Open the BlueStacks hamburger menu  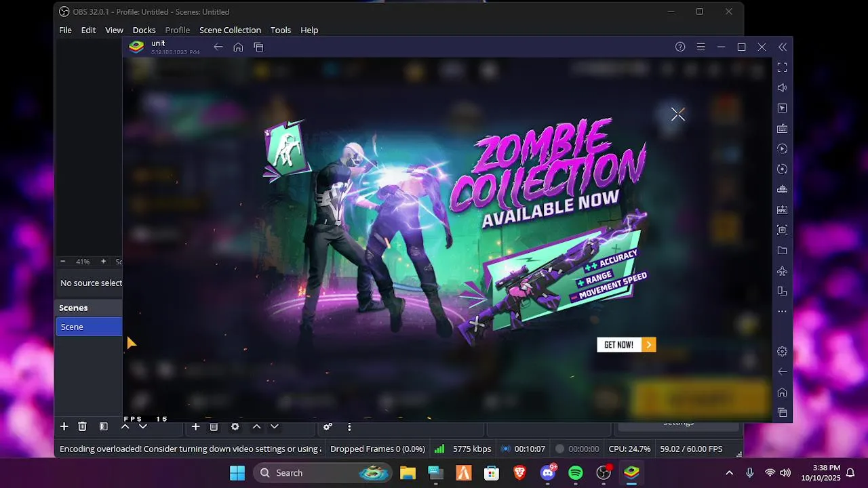pos(701,47)
